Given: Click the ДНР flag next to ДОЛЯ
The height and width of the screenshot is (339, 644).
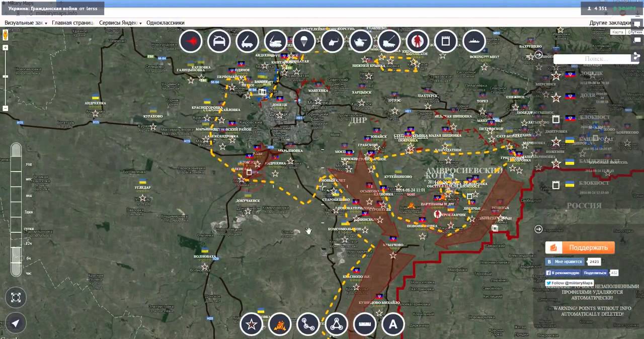Looking at the screenshot, I should coord(570,96).
